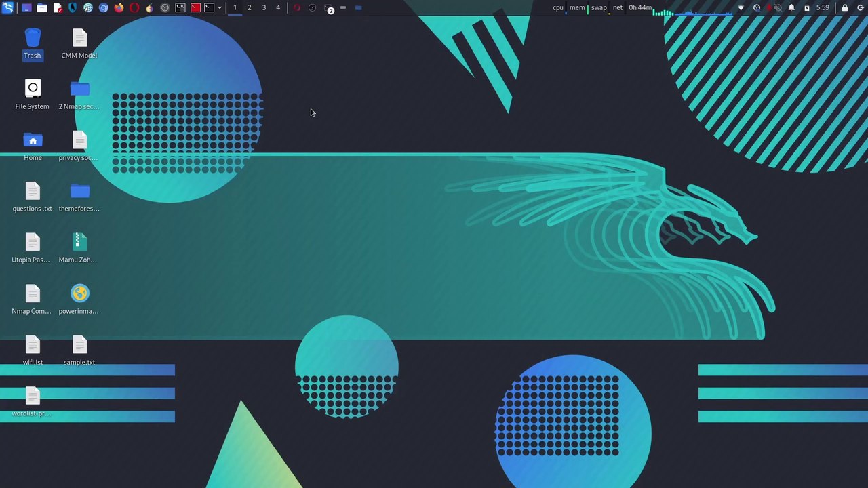Lock the screen with padlock icon
Viewport: 868px width, 488px height.
tap(845, 8)
